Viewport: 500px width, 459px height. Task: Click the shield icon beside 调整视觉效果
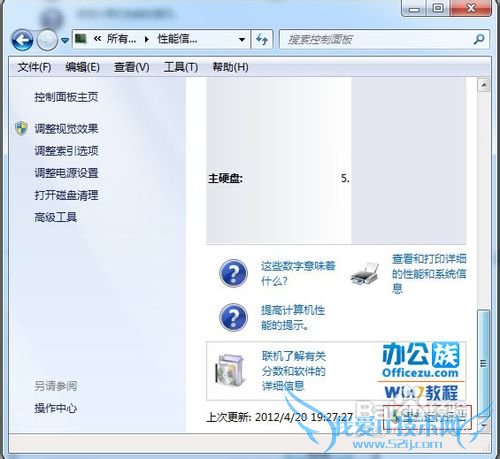[x=21, y=128]
